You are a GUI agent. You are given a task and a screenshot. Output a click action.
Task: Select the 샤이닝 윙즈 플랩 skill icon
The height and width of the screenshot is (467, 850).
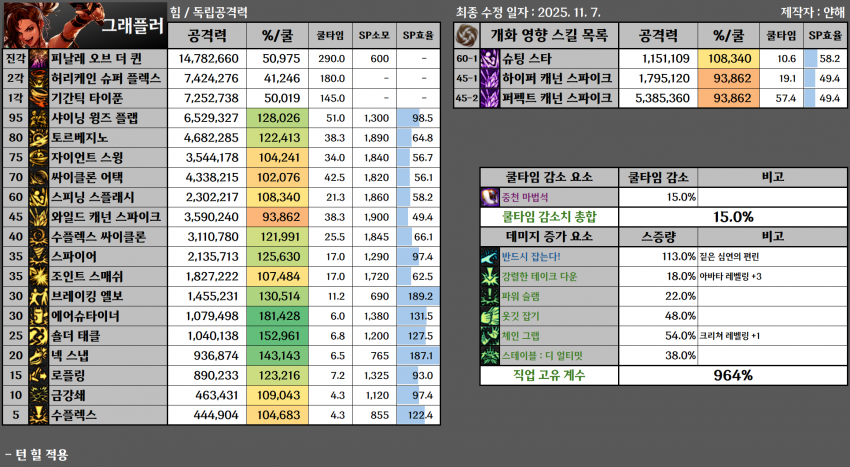pos(39,118)
